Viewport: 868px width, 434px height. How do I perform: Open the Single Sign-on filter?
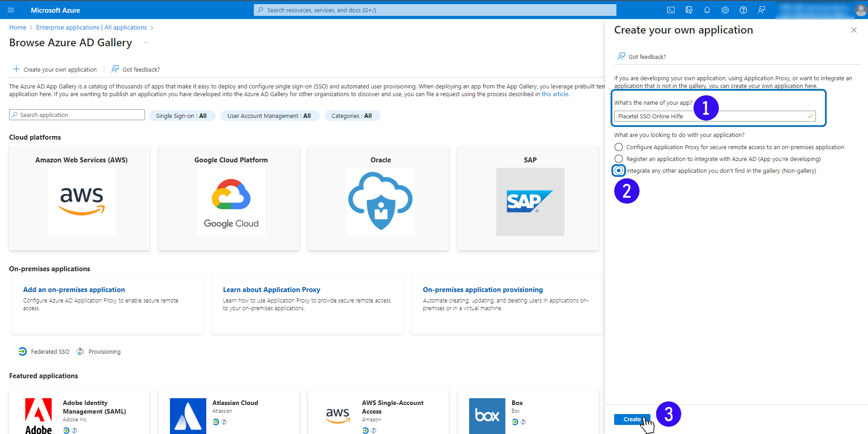181,116
